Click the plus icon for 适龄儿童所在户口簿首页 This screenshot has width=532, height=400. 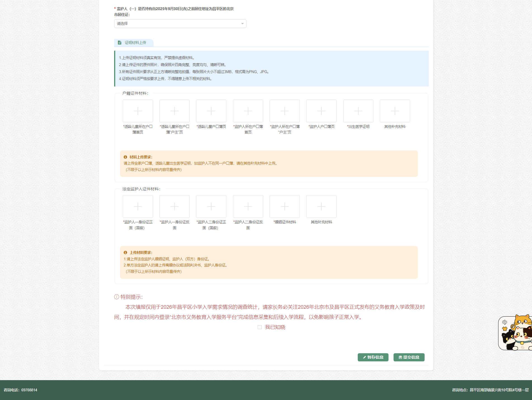[138, 111]
